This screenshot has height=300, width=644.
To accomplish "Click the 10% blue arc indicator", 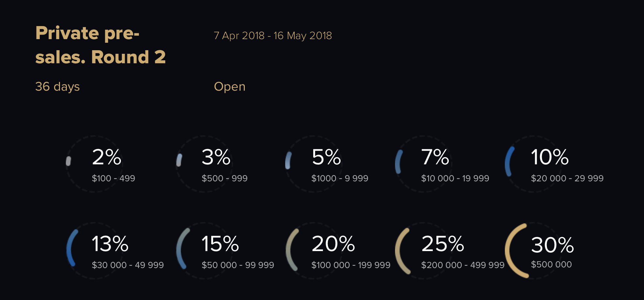I will point(509,161).
